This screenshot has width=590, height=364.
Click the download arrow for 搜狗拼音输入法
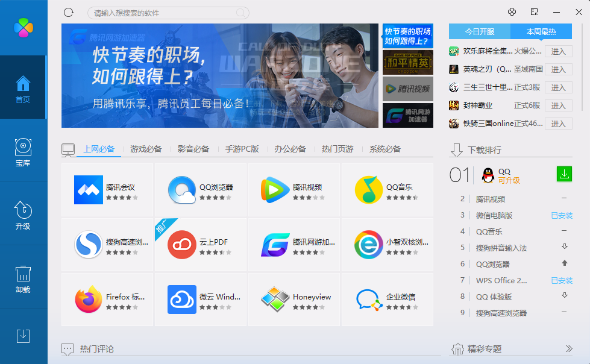pyautogui.click(x=565, y=246)
